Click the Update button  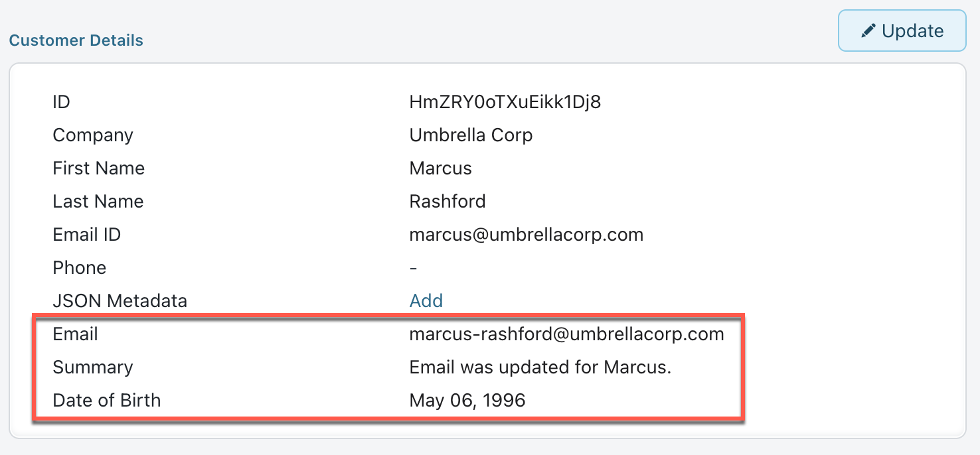[x=902, y=31]
